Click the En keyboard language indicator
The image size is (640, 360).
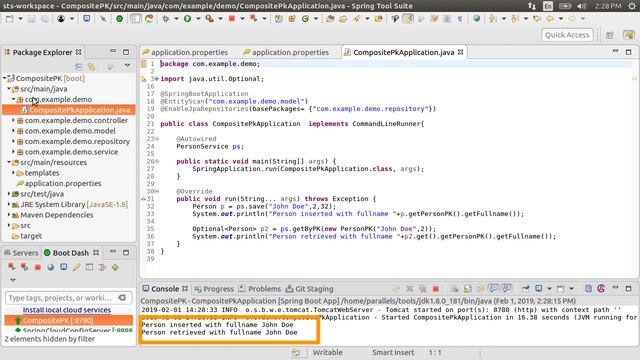click(548, 6)
